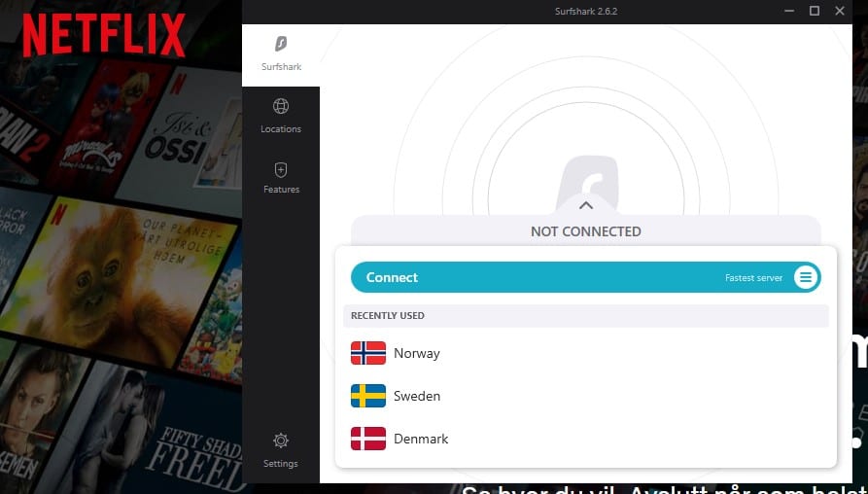Screen dimensions: 868x494
Task: Select Sweden from recently used
Action: point(586,396)
